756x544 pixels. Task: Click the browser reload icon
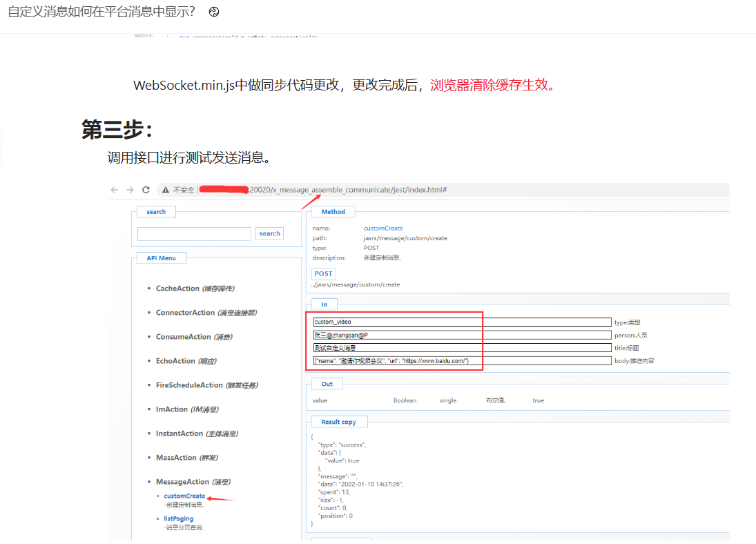[146, 190]
